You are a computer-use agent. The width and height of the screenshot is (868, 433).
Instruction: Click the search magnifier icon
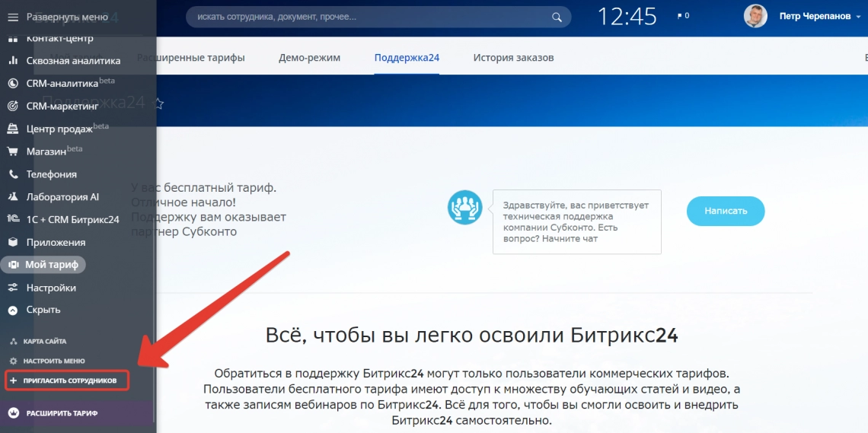pos(557,18)
